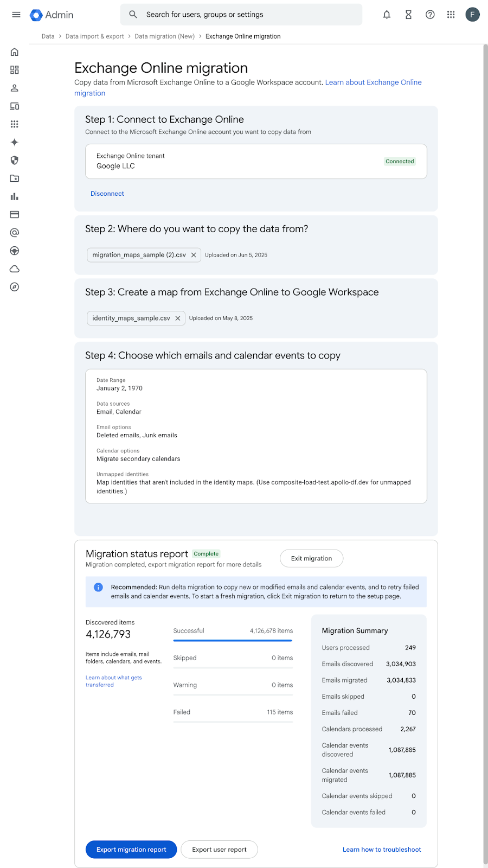This screenshot has height=868, width=488.
Task: Click the Emails failed value 70
Action: (412, 713)
